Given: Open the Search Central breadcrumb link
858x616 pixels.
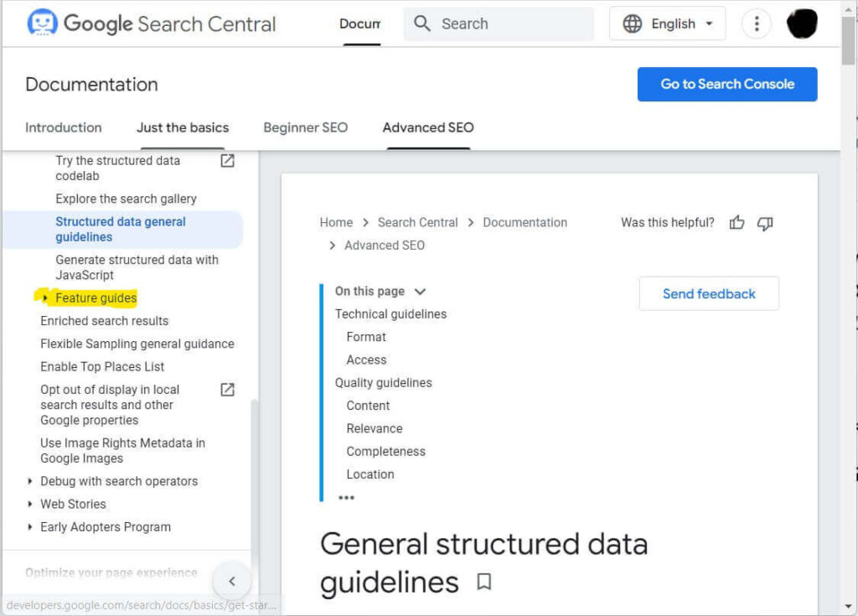Looking at the screenshot, I should [x=417, y=222].
